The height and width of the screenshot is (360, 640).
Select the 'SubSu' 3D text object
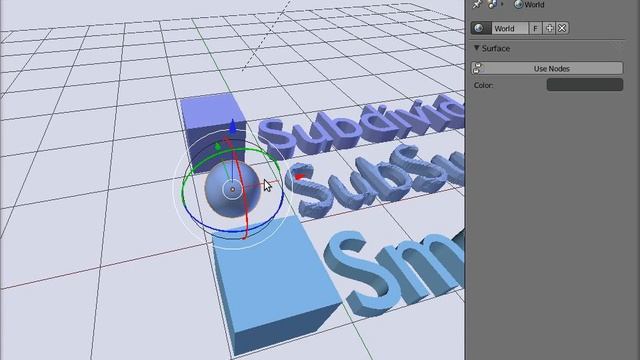(x=376, y=182)
